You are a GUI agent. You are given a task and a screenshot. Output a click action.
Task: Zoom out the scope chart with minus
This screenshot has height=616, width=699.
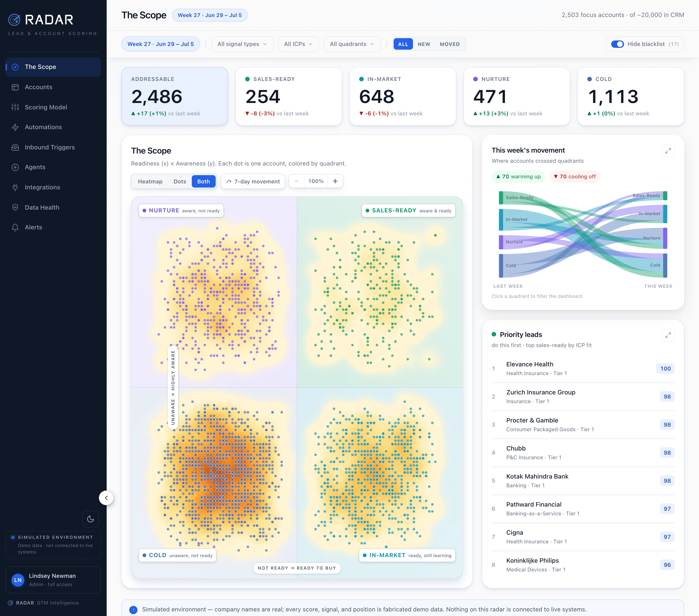point(296,181)
